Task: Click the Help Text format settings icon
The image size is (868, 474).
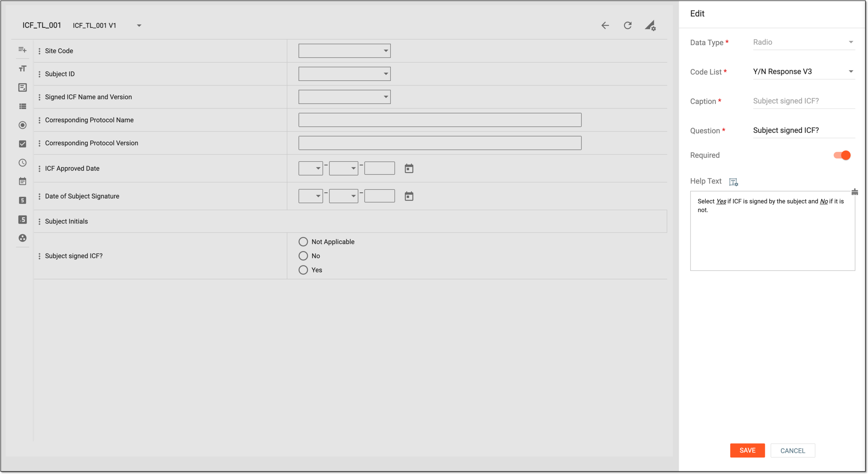Action: (x=733, y=182)
